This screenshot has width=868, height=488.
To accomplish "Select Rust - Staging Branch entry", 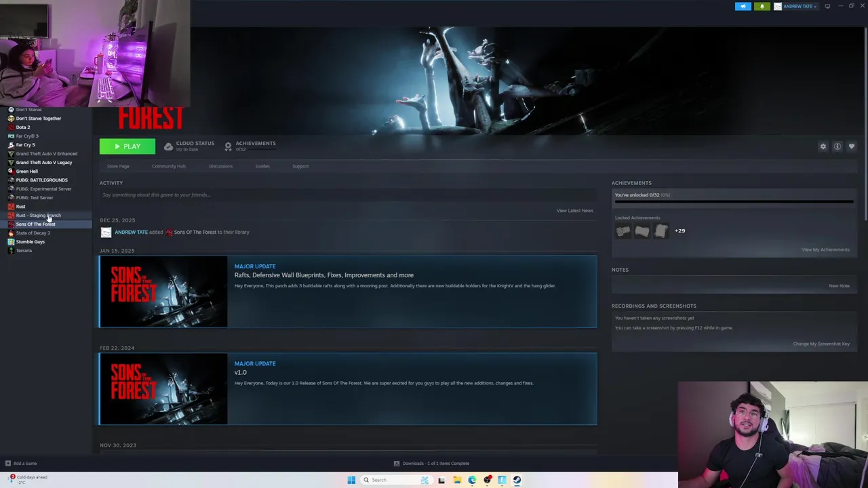I will pos(38,216).
